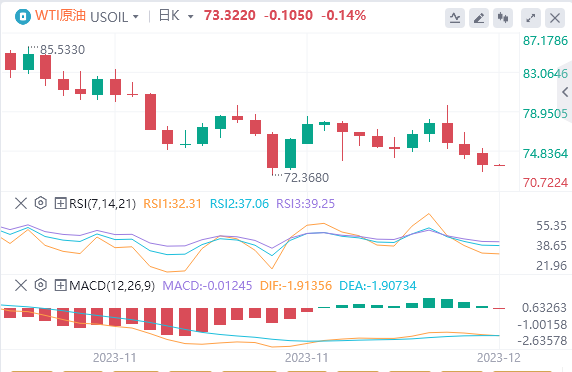Close the chart window with X
Screen dimensions: 572x372
pos(555,18)
